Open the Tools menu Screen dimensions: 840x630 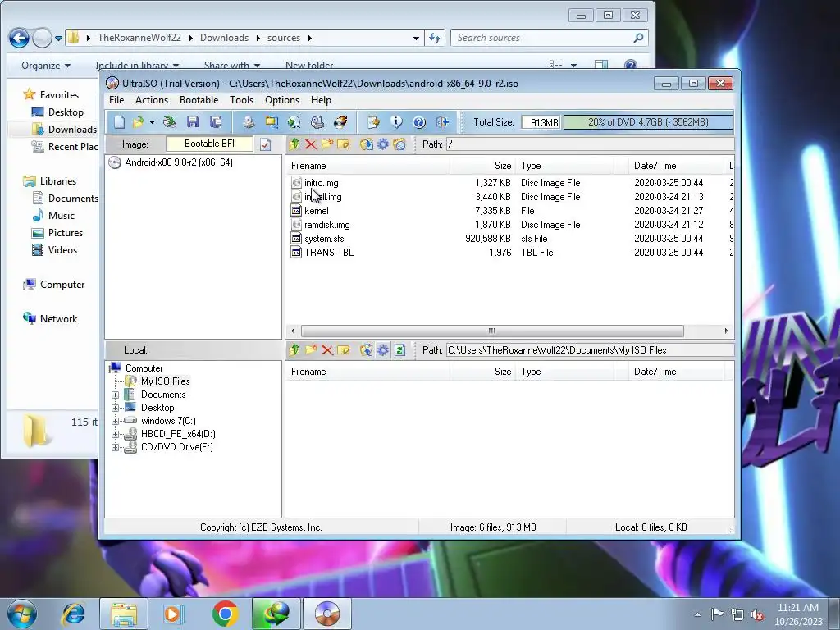pyautogui.click(x=242, y=100)
